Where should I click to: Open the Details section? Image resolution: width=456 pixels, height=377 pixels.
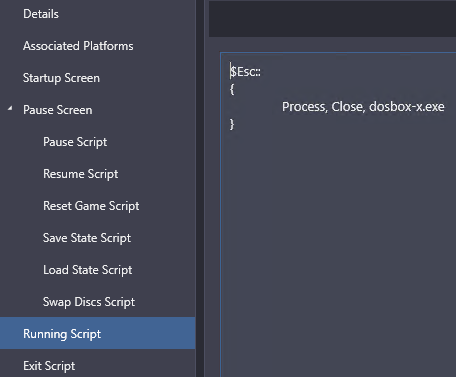pos(41,14)
